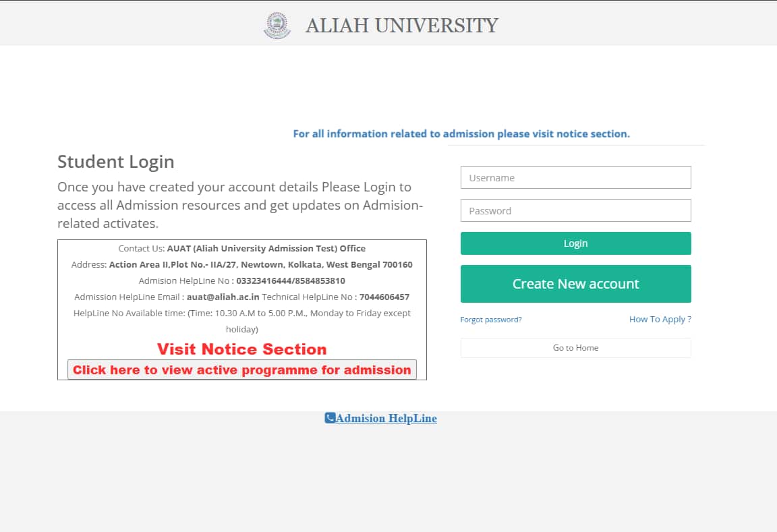Open the Forgot password? link
This screenshot has width=777, height=532.
click(490, 320)
